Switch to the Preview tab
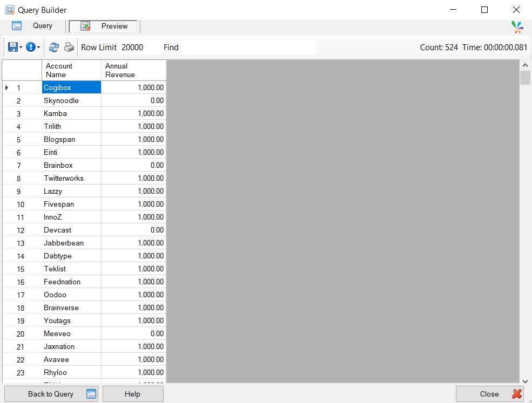The image size is (532, 403). [103, 26]
